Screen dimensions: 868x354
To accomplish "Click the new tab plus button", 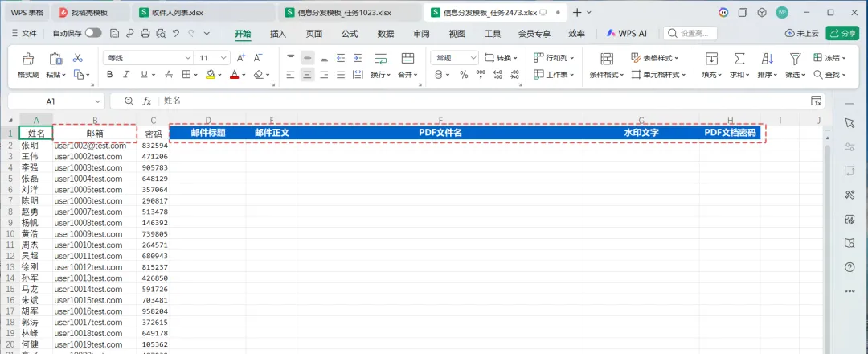I will [577, 12].
